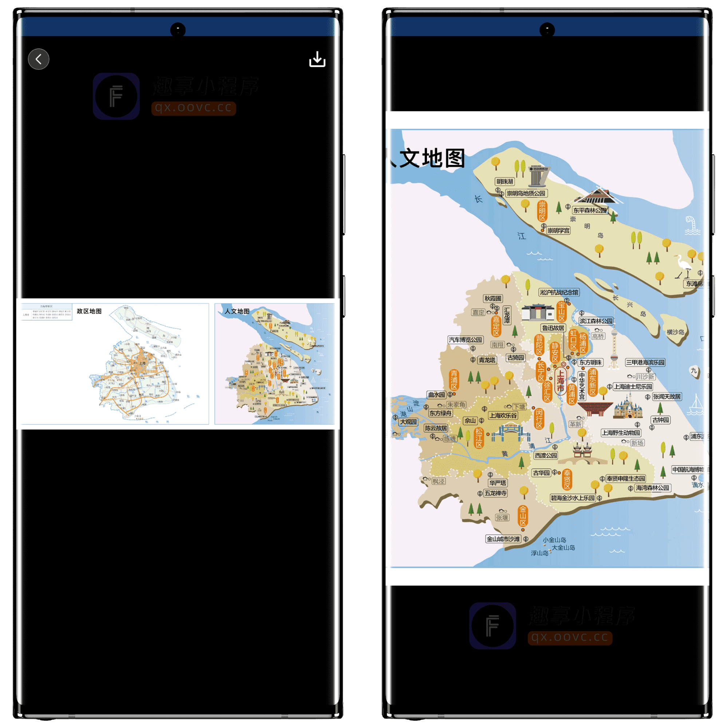Click the 滨江森林公园 label
Image resolution: width=728 pixels, height=728 pixels.
[x=596, y=321]
